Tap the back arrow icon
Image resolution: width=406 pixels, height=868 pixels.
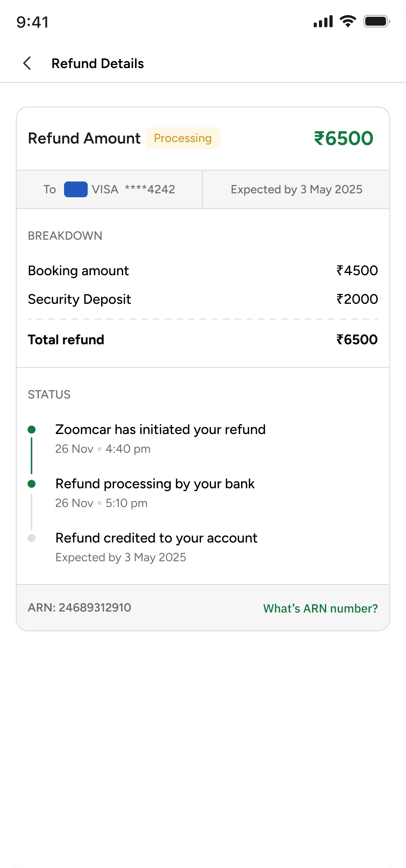pos(27,63)
